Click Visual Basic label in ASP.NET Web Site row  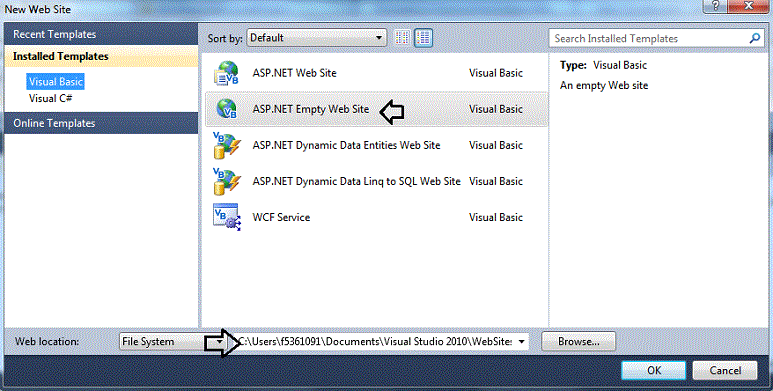pyautogui.click(x=495, y=73)
